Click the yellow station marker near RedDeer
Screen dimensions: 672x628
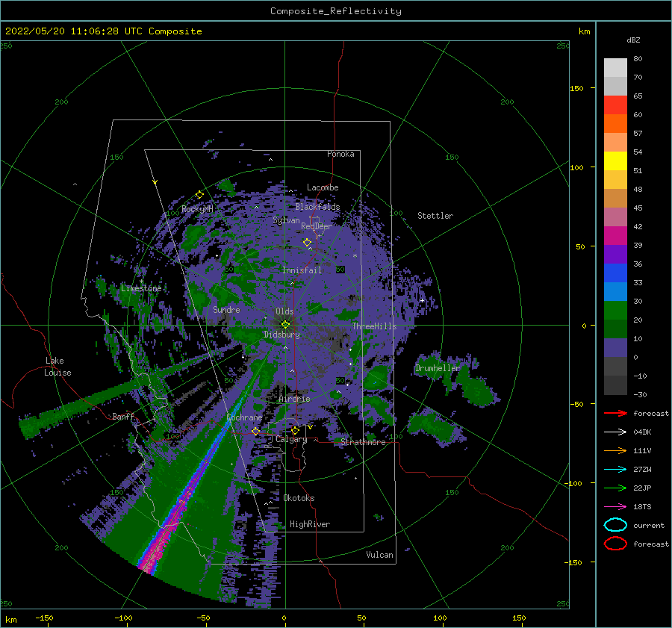pos(307,243)
